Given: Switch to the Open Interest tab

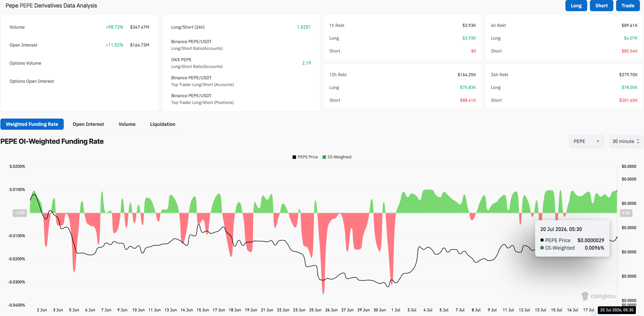Looking at the screenshot, I should click(88, 124).
